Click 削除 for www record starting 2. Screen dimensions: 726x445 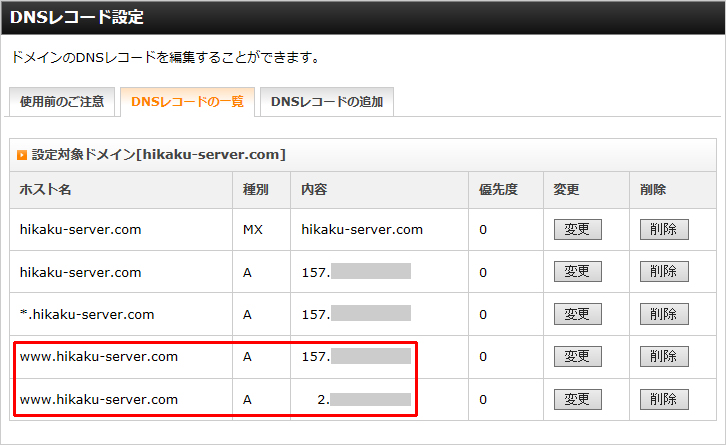tap(664, 399)
